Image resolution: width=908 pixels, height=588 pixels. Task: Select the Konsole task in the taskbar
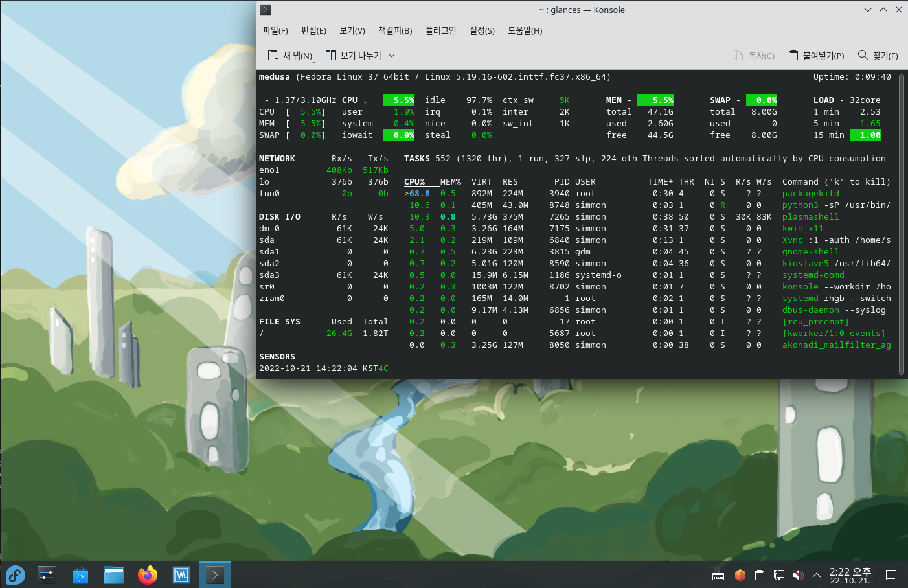pos(215,575)
